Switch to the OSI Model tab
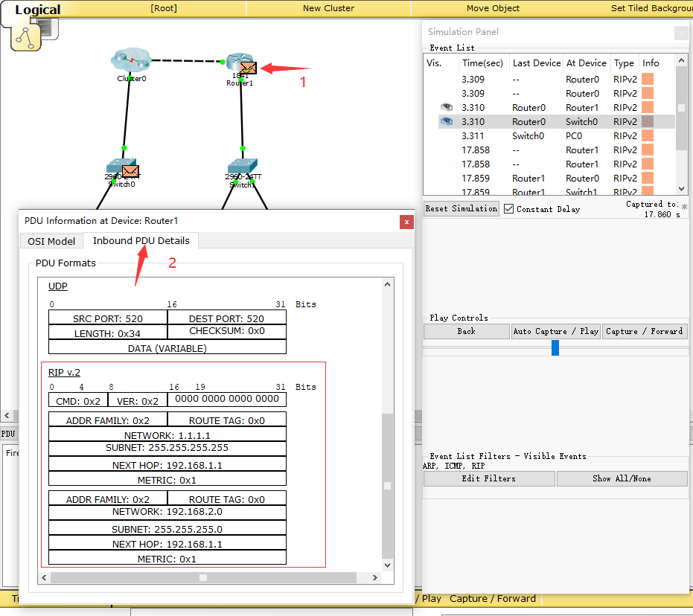Screen dimensions: 693x616 (x=51, y=241)
